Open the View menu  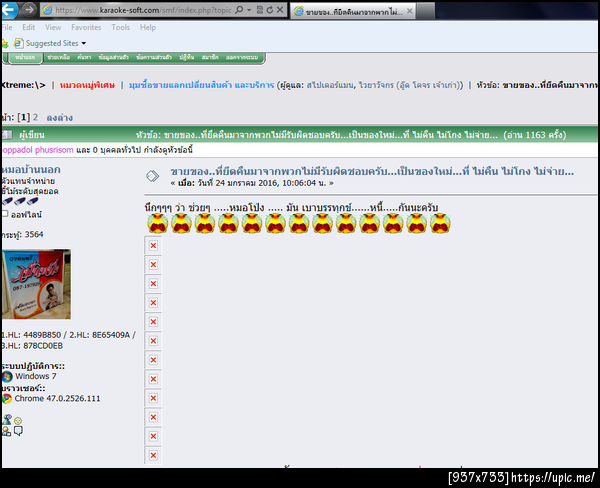coord(53,28)
